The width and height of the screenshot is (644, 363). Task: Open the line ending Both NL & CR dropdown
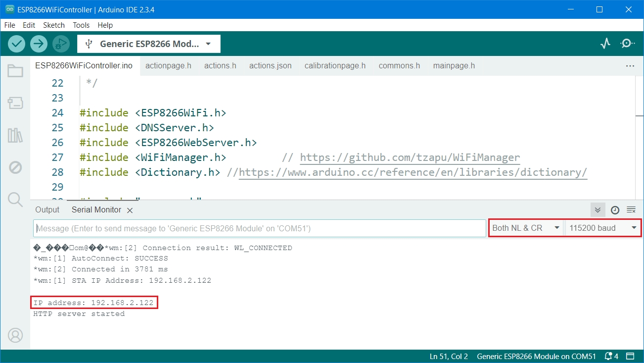pos(526,228)
